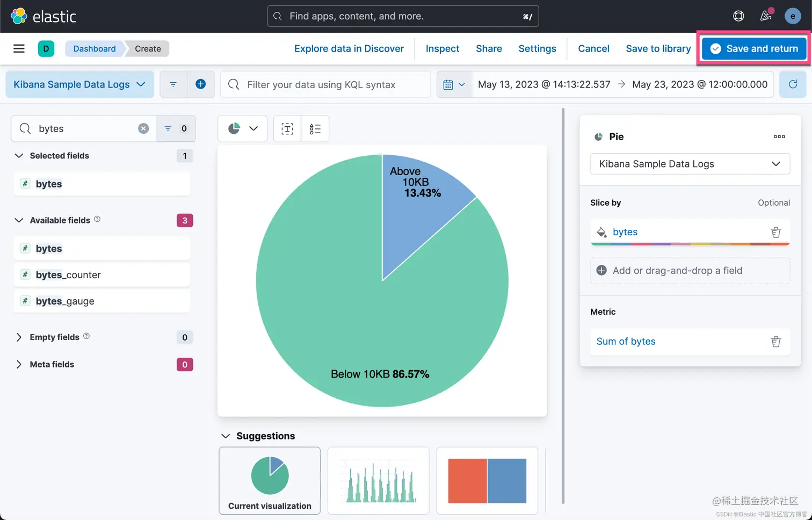The image size is (812, 520).
Task: Open the Settings menu item
Action: click(x=537, y=48)
